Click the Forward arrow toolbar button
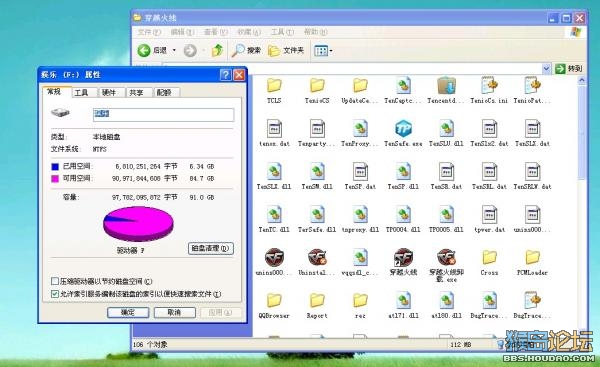The width and height of the screenshot is (600, 367). 190,50
